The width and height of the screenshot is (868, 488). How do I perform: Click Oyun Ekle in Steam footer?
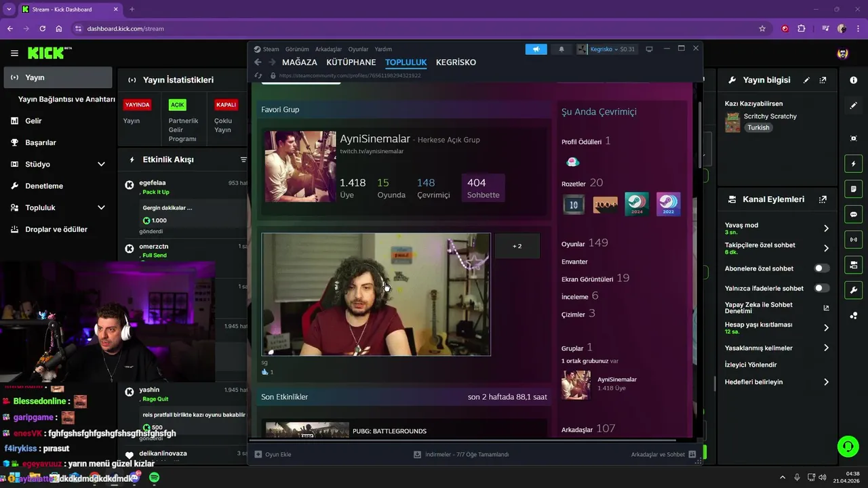pyautogui.click(x=273, y=454)
